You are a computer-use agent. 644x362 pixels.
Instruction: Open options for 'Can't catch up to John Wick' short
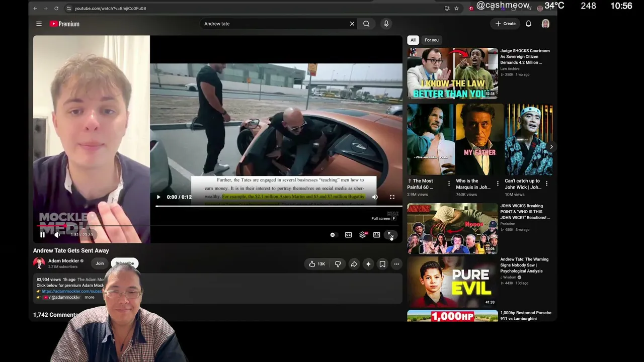coord(546,184)
